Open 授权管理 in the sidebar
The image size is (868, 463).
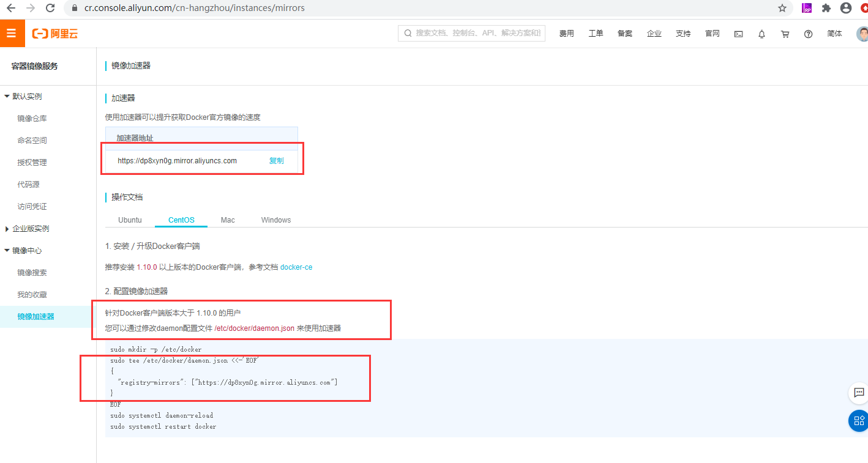pos(32,163)
